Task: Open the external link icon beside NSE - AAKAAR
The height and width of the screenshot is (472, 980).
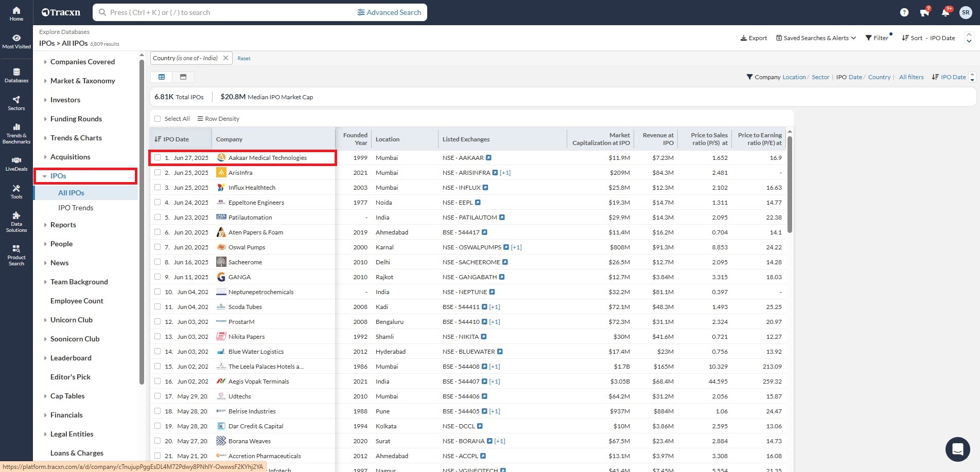Action: [x=488, y=158]
